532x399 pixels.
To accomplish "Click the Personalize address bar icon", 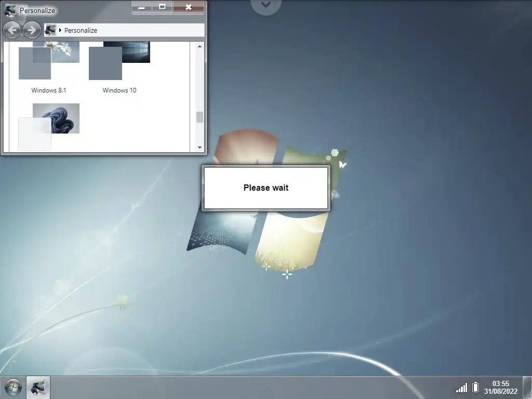I will click(50, 30).
